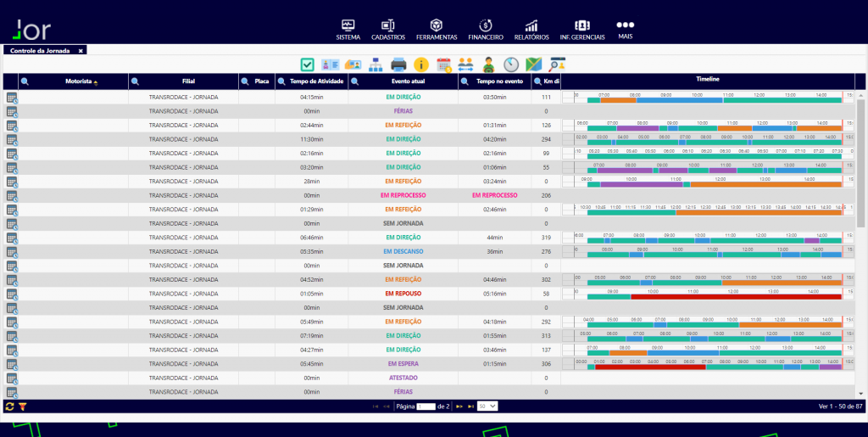Image resolution: width=868 pixels, height=437 pixels.
Task: Click the EM REPROCESSO event cell
Action: pos(403,195)
